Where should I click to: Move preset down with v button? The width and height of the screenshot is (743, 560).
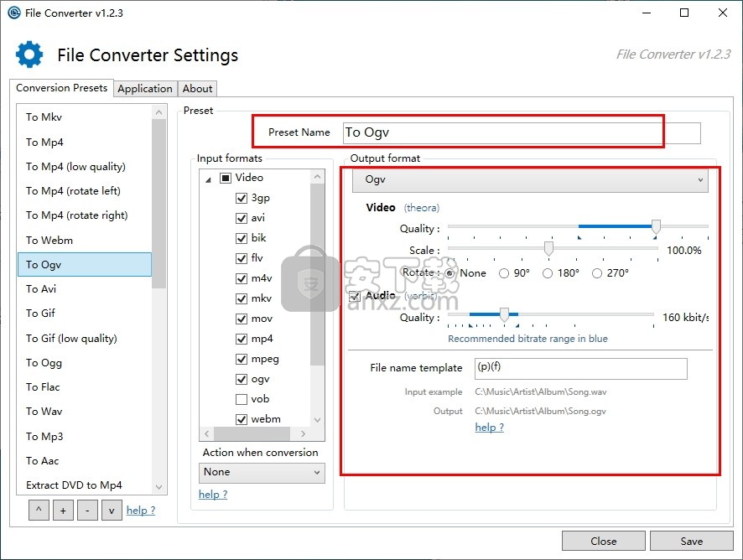coord(111,510)
